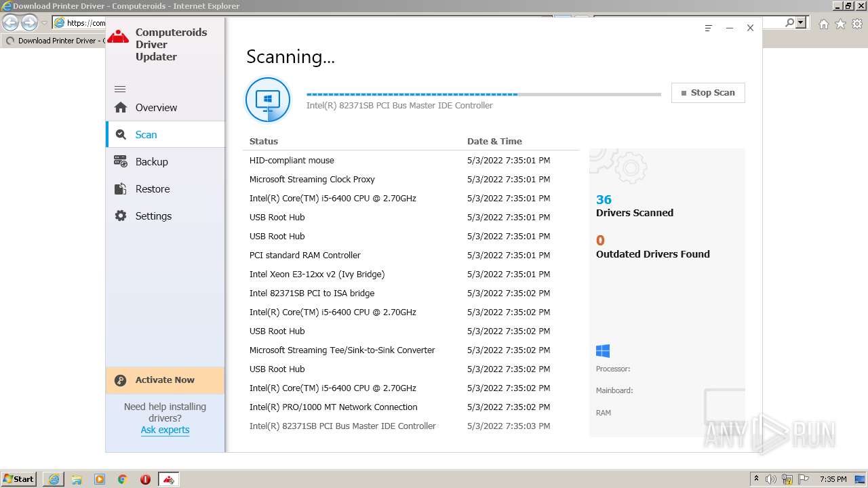
Task: Click the Scan magnifier icon
Action: 121,134
